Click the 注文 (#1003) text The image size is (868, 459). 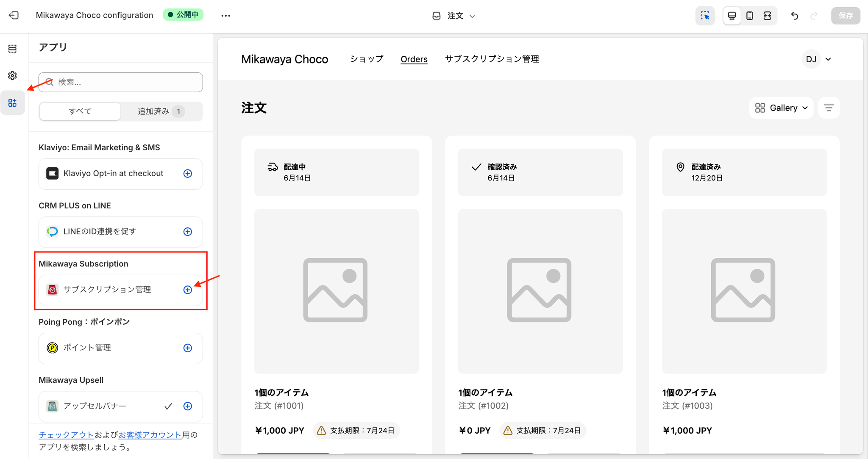pyautogui.click(x=687, y=406)
